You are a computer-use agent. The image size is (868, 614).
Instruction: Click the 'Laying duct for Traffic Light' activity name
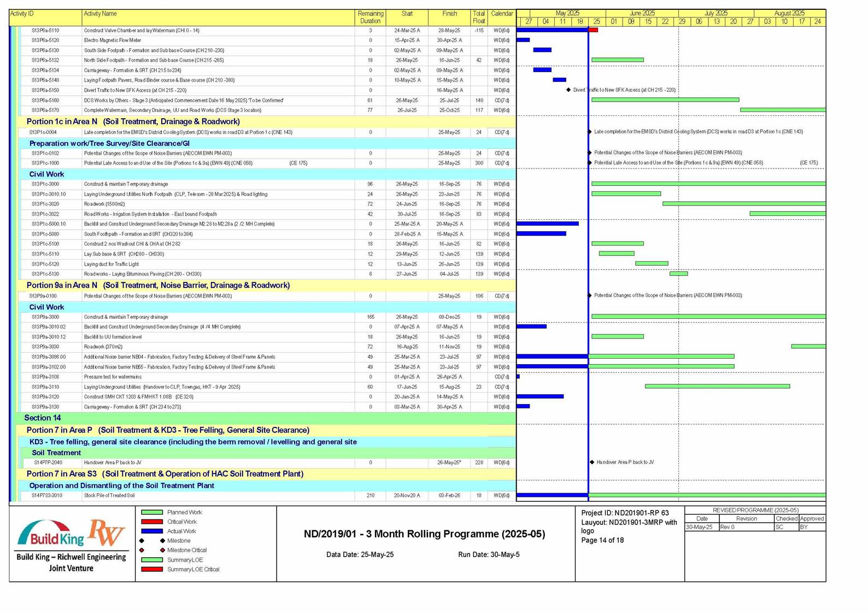[112, 264]
